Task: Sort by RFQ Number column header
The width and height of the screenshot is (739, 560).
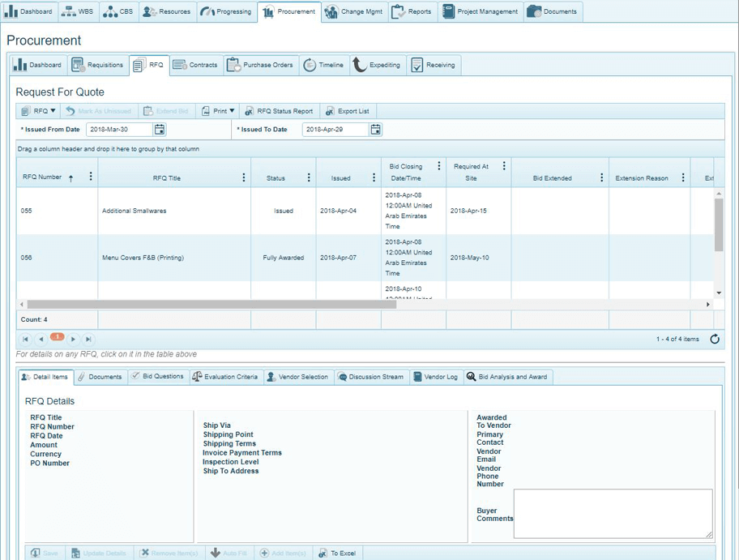Action: (42, 177)
